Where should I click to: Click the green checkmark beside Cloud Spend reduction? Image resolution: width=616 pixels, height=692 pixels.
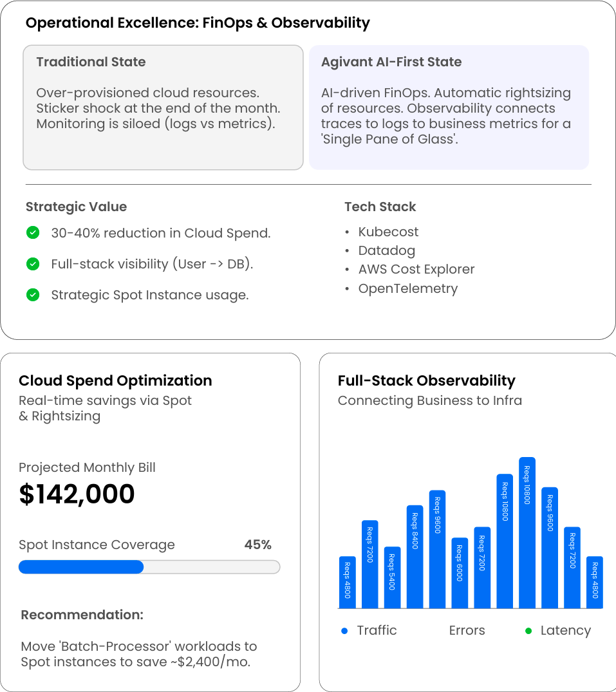[x=33, y=233]
